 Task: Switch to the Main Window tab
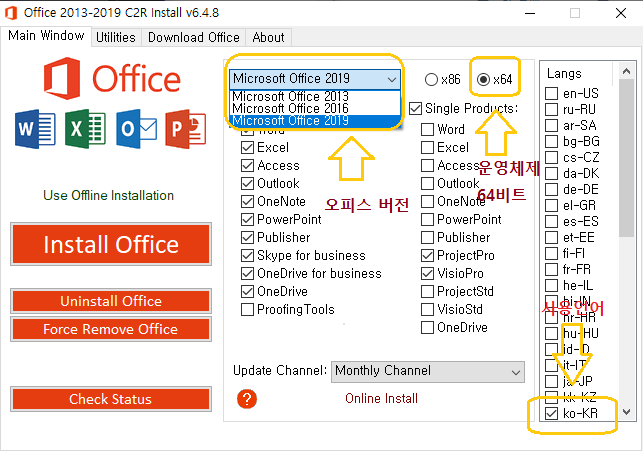pyautogui.click(x=46, y=36)
